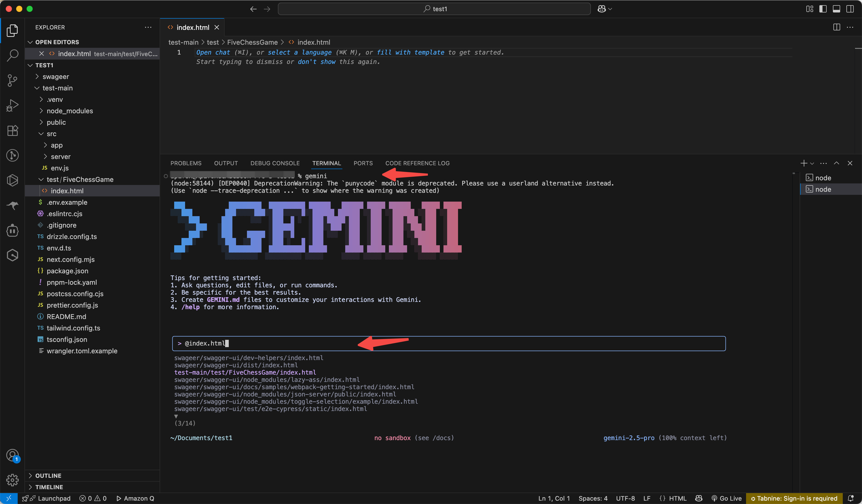The height and width of the screenshot is (504, 862).
Task: Click the Accounts icon in activity bar
Action: tap(12, 455)
